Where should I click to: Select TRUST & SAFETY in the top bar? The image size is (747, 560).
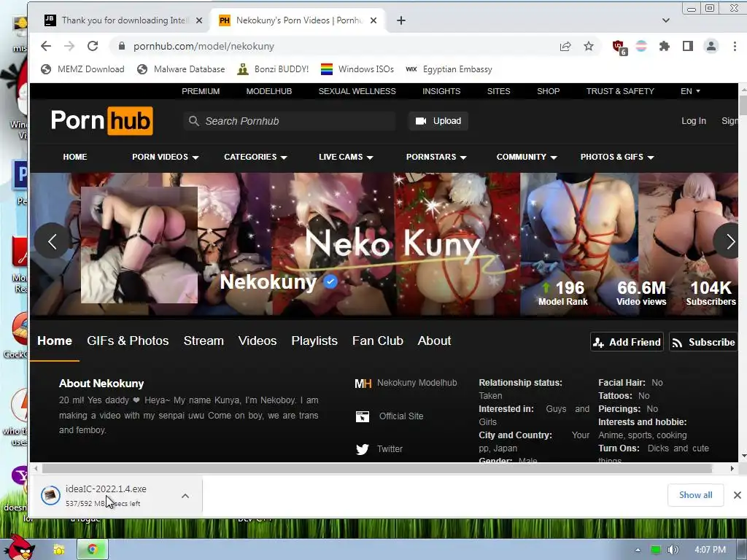[620, 91]
